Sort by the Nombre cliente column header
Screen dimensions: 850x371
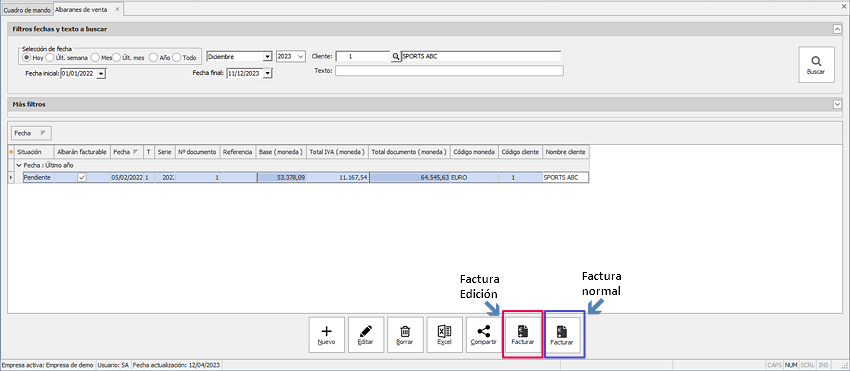tap(566, 152)
